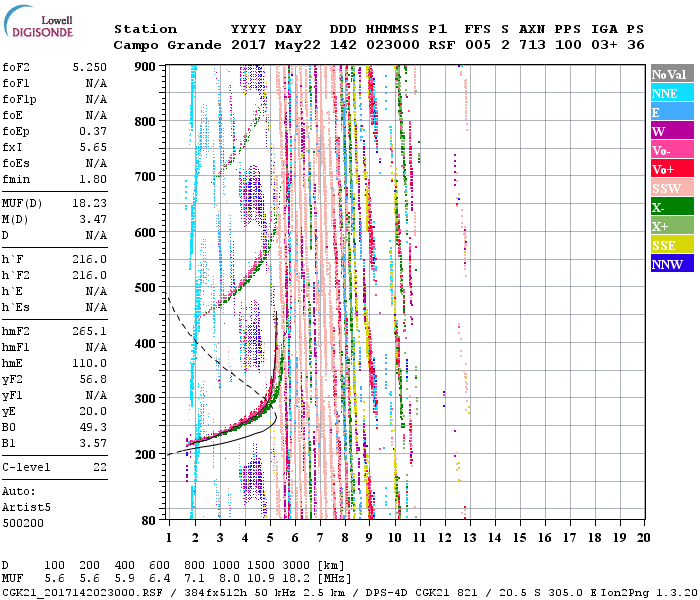Image resolution: width=700 pixels, height=600 pixels.
Task: Select the X- dark green legend swatch
Action: pyautogui.click(x=673, y=207)
